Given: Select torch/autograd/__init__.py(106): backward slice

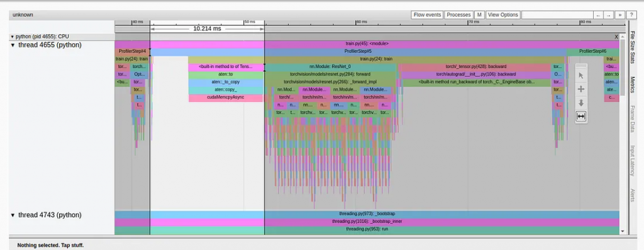Looking at the screenshot, I should tap(475, 74).
